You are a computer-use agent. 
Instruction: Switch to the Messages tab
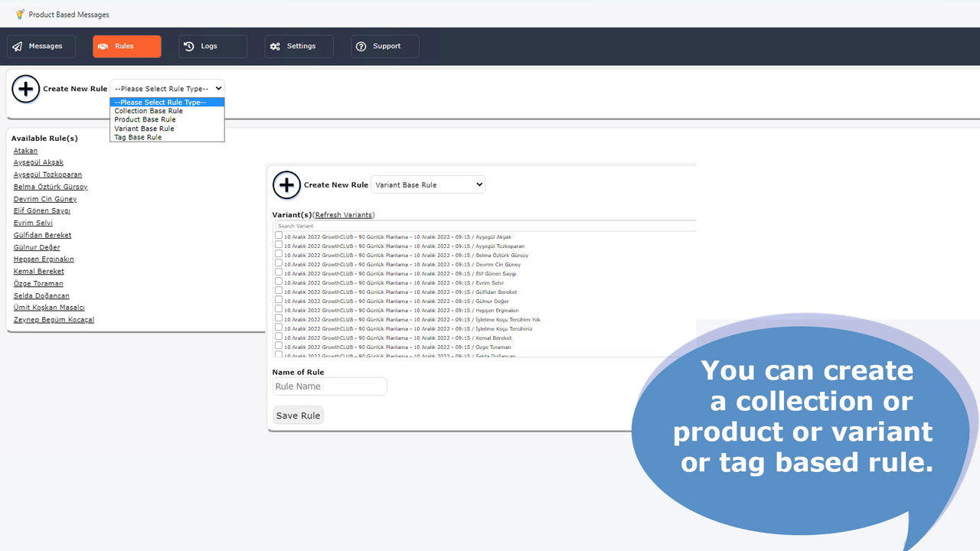pos(41,46)
